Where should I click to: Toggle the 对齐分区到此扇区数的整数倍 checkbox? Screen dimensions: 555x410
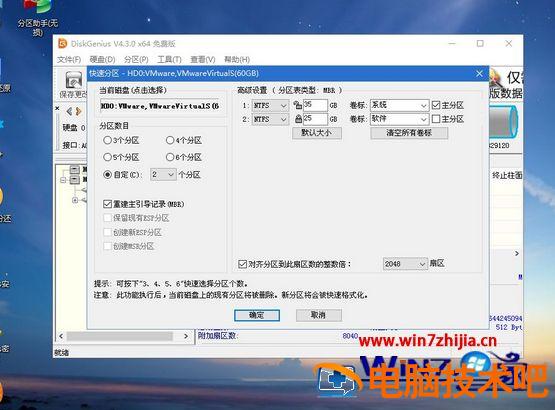[x=242, y=264]
